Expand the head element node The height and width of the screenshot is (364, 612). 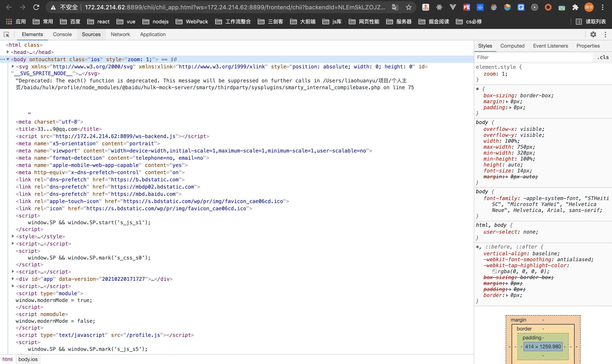click(x=8, y=52)
